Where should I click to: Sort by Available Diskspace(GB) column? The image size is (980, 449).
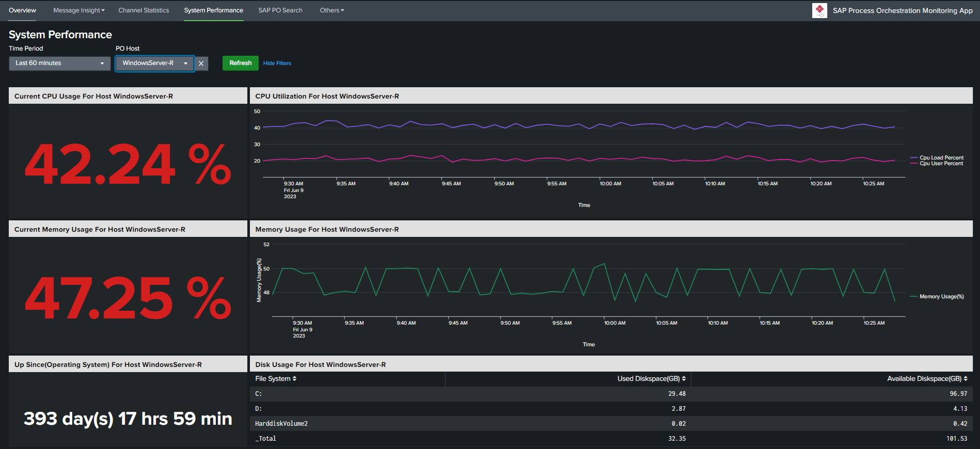point(927,379)
